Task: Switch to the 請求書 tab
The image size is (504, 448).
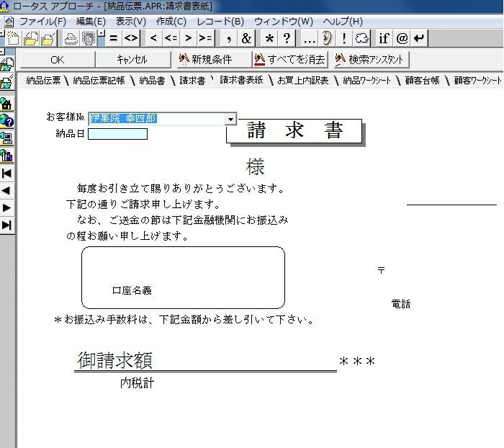Action: click(x=192, y=81)
